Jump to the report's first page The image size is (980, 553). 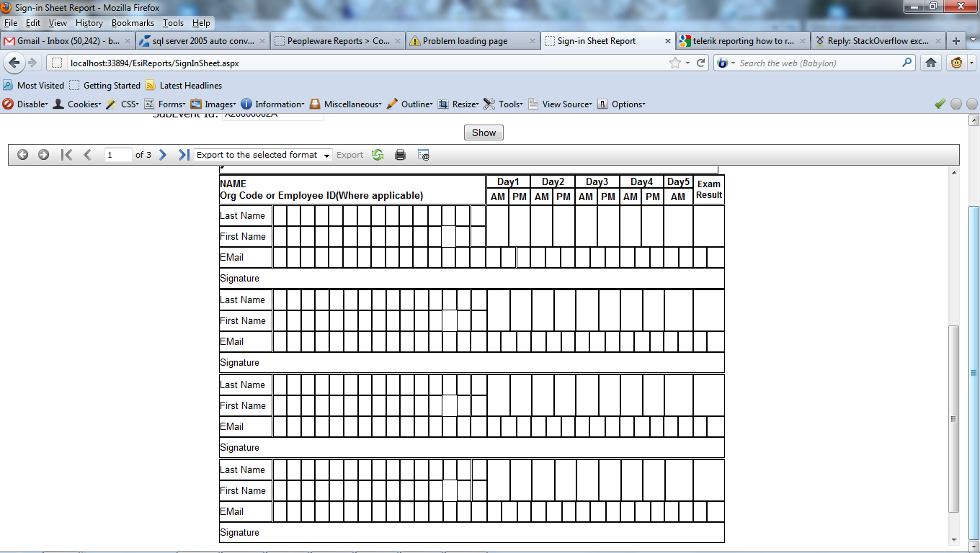[66, 155]
